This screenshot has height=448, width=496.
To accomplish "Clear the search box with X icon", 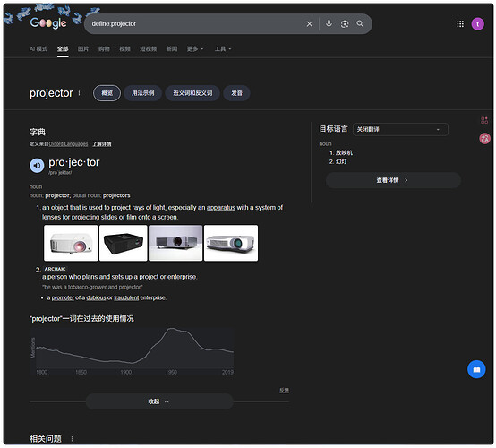I will 310,24.
